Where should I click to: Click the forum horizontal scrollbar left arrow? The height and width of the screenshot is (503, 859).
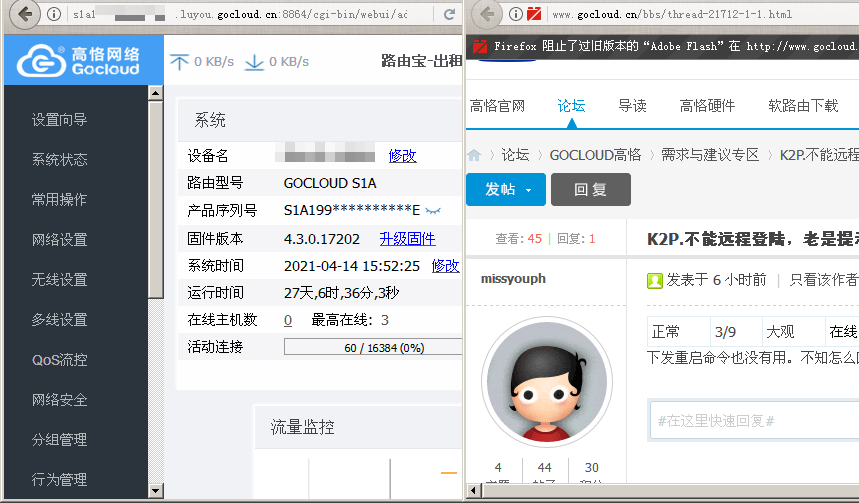tap(473, 490)
